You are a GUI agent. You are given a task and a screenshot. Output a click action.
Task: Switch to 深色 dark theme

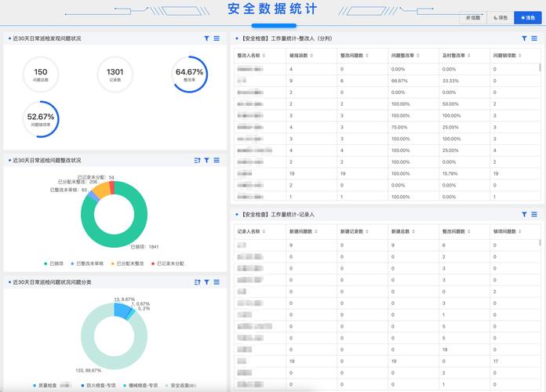[500, 17]
